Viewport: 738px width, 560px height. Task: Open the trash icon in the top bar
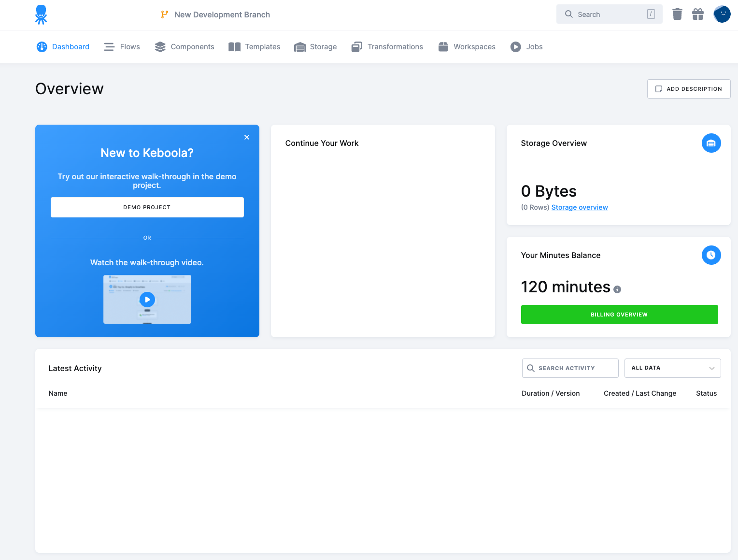tap(677, 14)
